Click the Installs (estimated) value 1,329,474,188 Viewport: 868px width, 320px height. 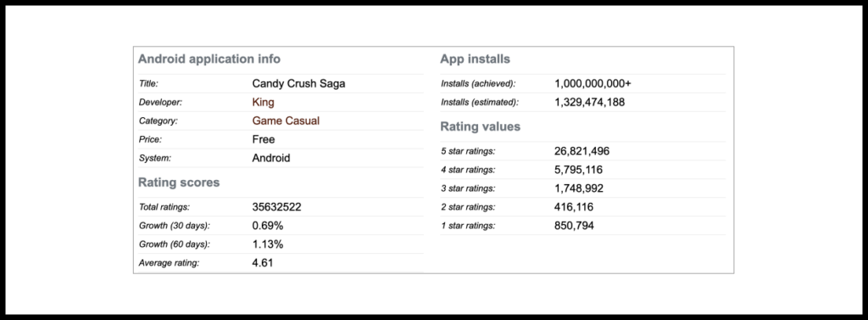click(x=590, y=102)
